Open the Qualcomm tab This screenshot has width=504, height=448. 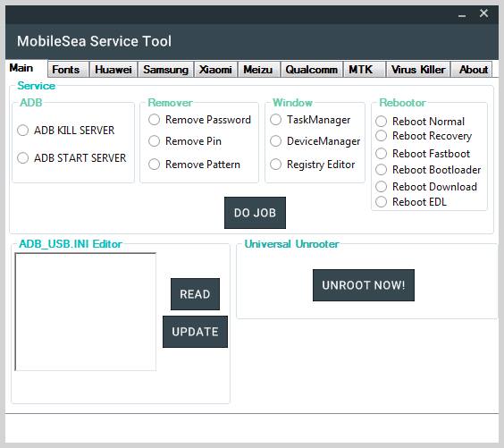click(312, 70)
